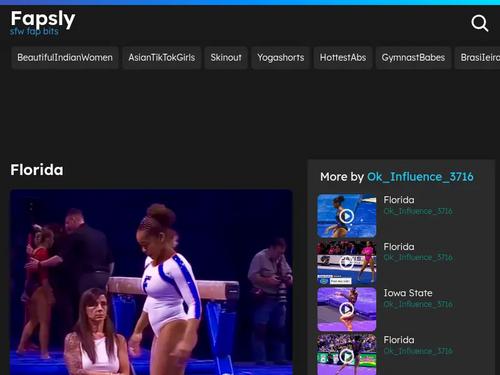Open the BeautifulIndianWomen category tag
The height and width of the screenshot is (375, 500).
point(65,58)
